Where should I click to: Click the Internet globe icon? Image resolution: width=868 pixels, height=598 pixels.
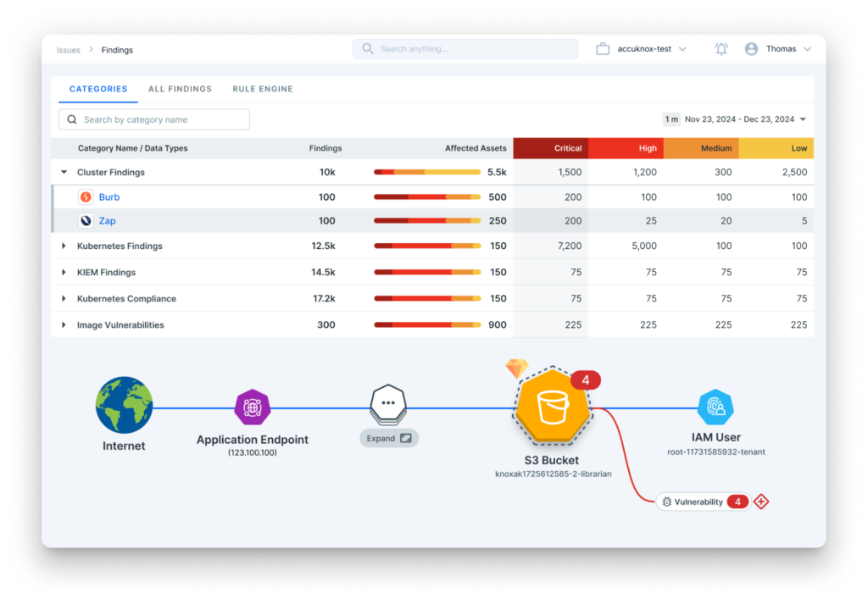[124, 405]
